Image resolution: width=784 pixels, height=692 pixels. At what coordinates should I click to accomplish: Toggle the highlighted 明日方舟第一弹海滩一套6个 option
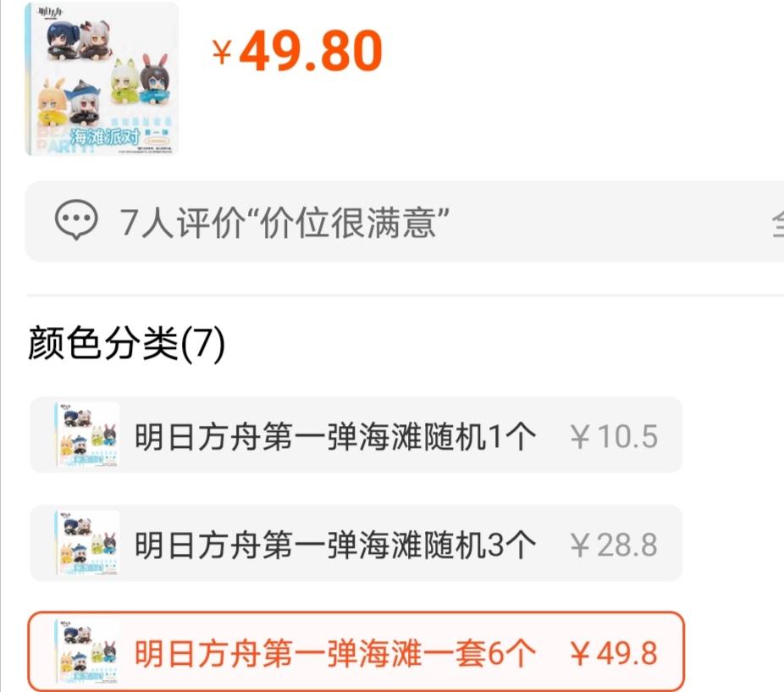click(356, 652)
